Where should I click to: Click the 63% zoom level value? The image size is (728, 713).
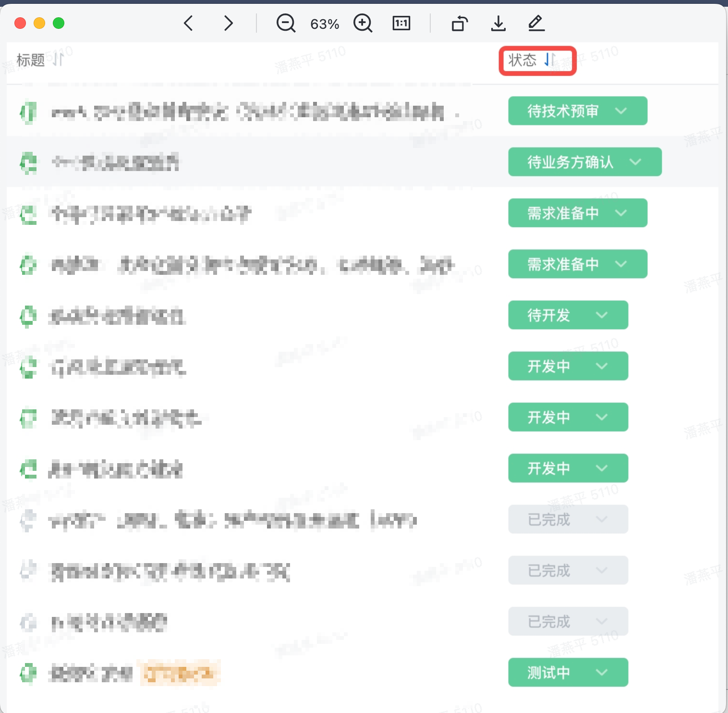325,24
